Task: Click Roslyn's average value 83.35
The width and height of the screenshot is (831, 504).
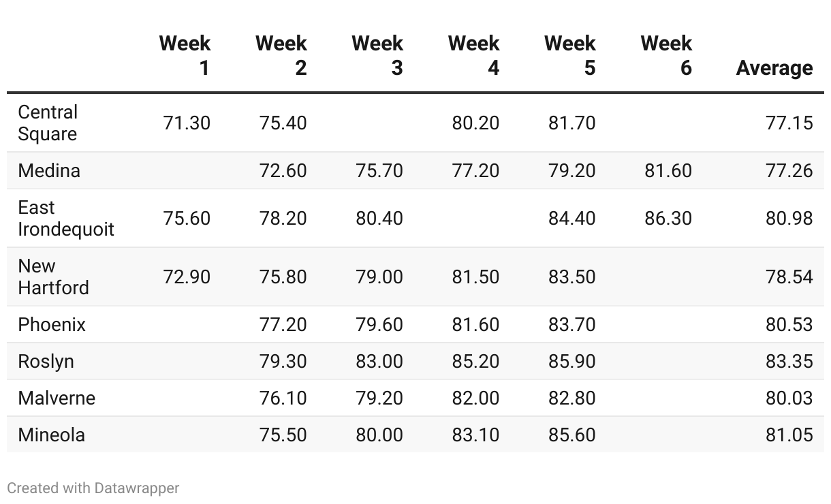Action: click(789, 361)
